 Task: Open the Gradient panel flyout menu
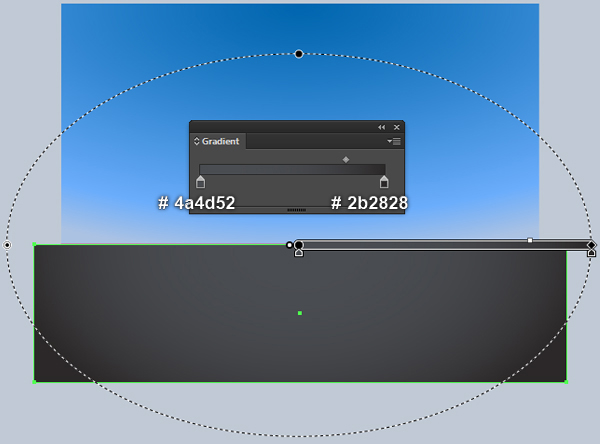(394, 142)
